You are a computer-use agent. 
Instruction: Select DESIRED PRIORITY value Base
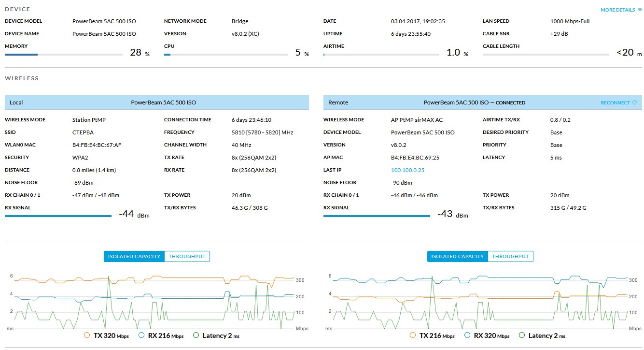click(x=556, y=132)
